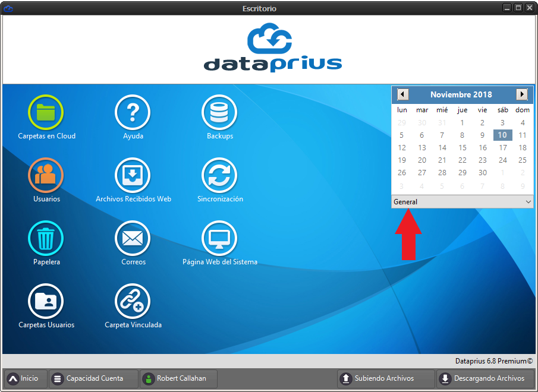Select day 26 in the calendar

(402, 173)
